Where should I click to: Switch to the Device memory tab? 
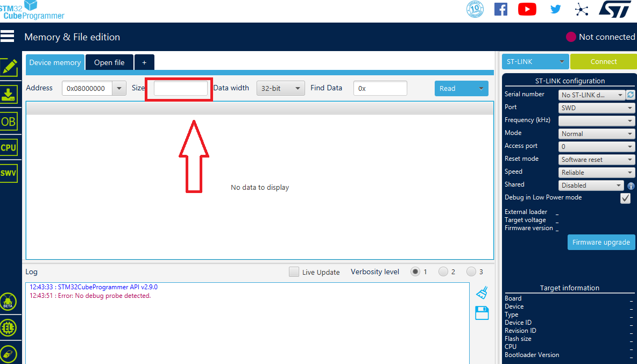click(55, 62)
